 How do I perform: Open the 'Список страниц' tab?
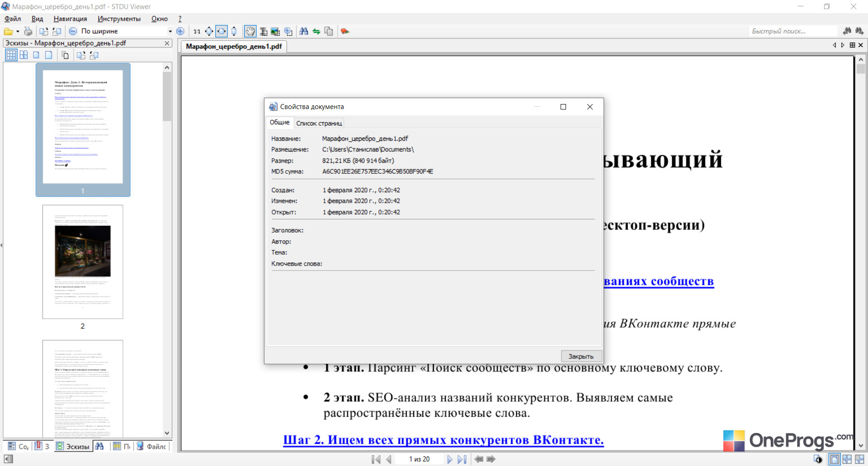pyautogui.click(x=319, y=123)
